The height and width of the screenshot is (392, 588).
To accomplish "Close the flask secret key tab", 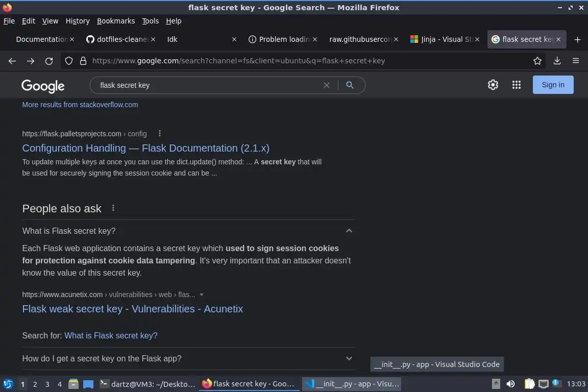I will 558,39.
